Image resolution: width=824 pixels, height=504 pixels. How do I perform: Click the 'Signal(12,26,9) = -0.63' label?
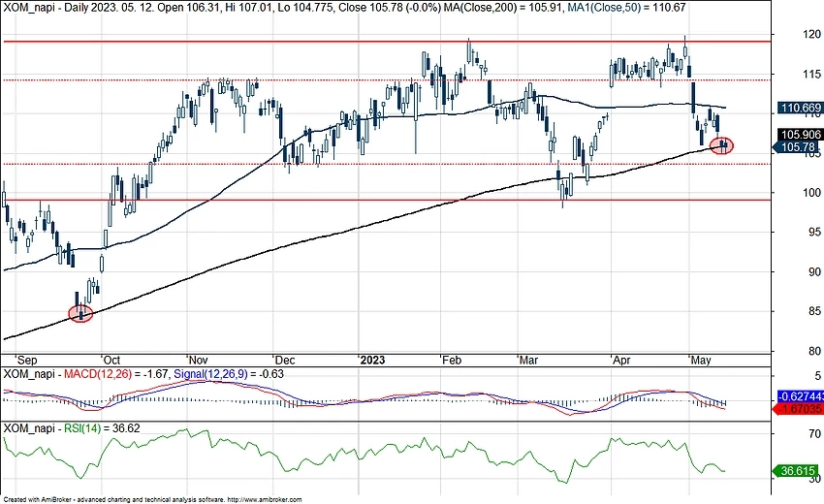point(228,374)
